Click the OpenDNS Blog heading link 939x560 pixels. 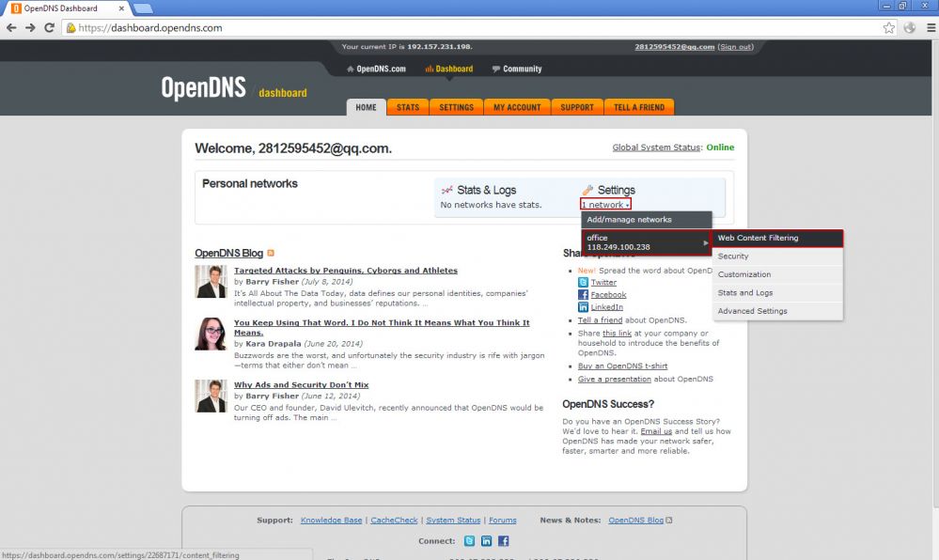228,254
